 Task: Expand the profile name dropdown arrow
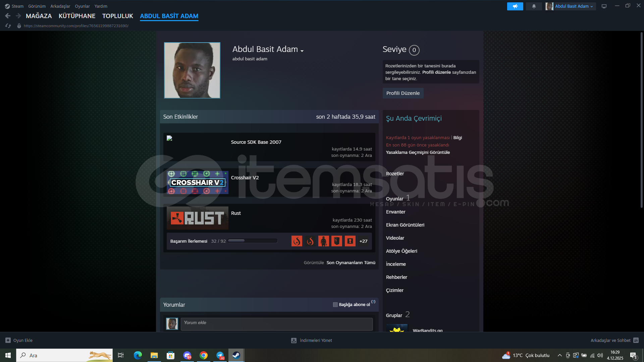point(302,51)
